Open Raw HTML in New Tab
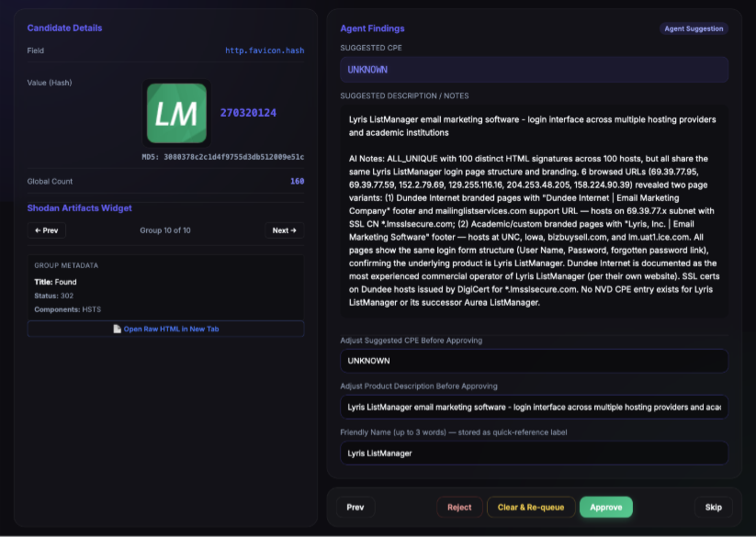This screenshot has width=756, height=537. click(x=166, y=329)
